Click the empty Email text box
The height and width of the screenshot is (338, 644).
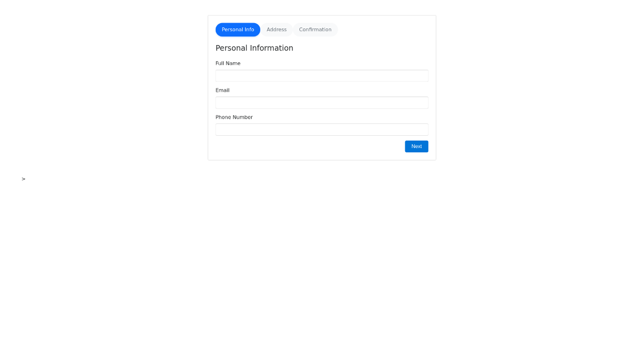[321, 102]
